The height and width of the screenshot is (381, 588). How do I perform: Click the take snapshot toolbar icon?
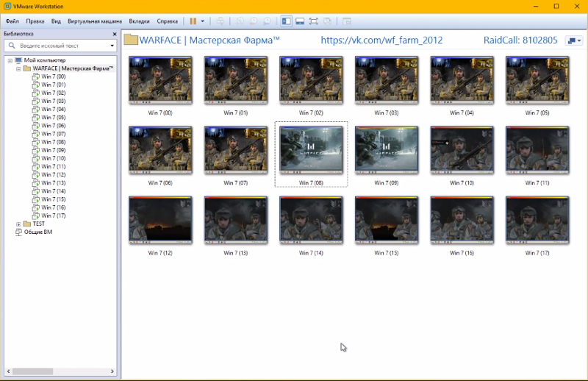[x=240, y=21]
